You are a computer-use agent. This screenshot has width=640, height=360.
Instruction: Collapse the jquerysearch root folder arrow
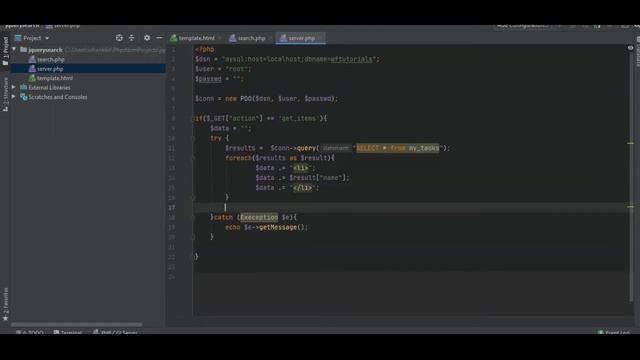click(14, 49)
